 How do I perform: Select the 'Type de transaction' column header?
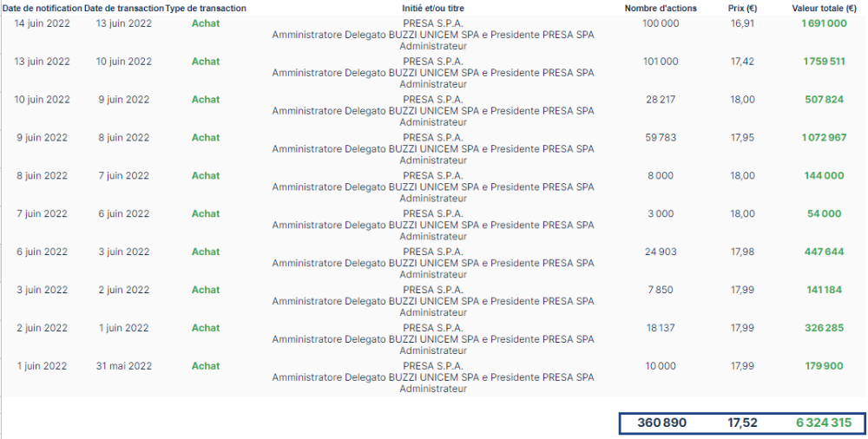pos(206,8)
